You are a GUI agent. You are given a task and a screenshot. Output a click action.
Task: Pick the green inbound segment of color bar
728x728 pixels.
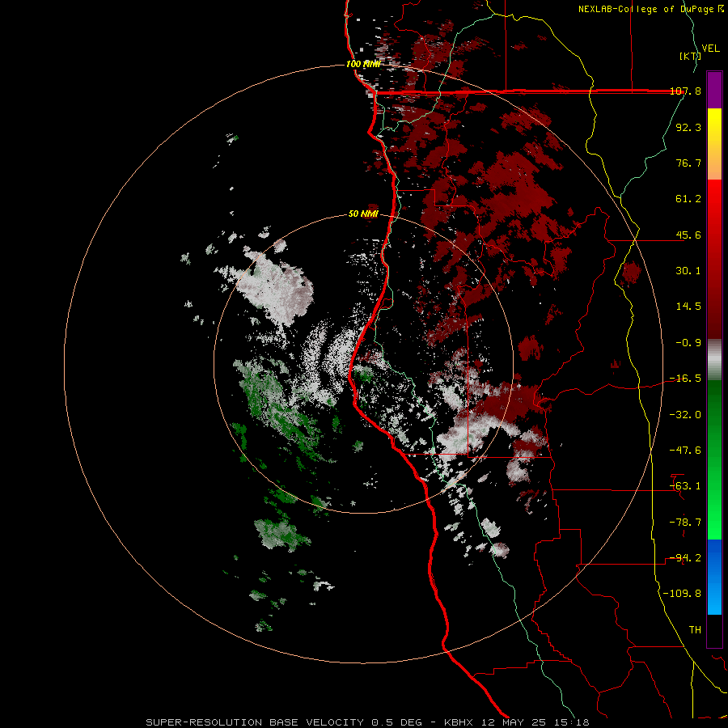click(714, 459)
